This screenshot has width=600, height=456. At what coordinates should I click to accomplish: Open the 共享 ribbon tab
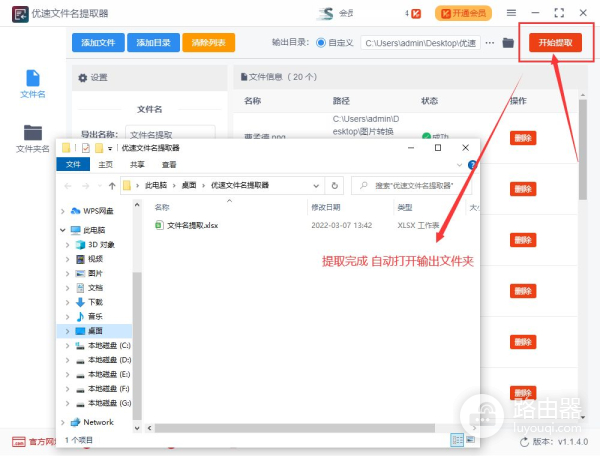(137, 164)
